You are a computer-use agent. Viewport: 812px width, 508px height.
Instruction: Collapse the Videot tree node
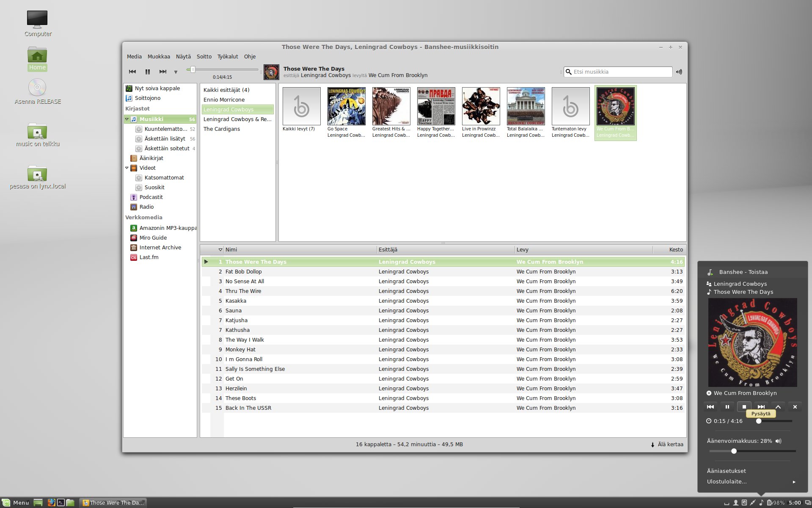[127, 168]
